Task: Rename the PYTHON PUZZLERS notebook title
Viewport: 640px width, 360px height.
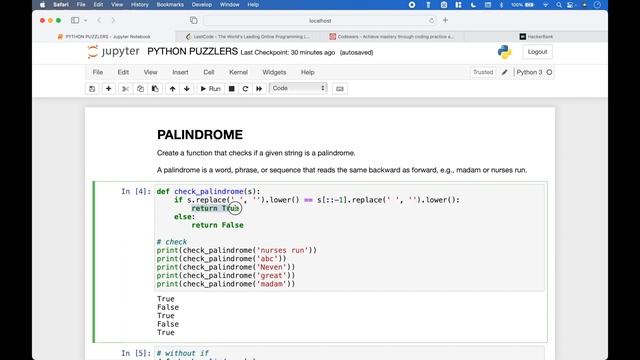Action: tap(192, 51)
